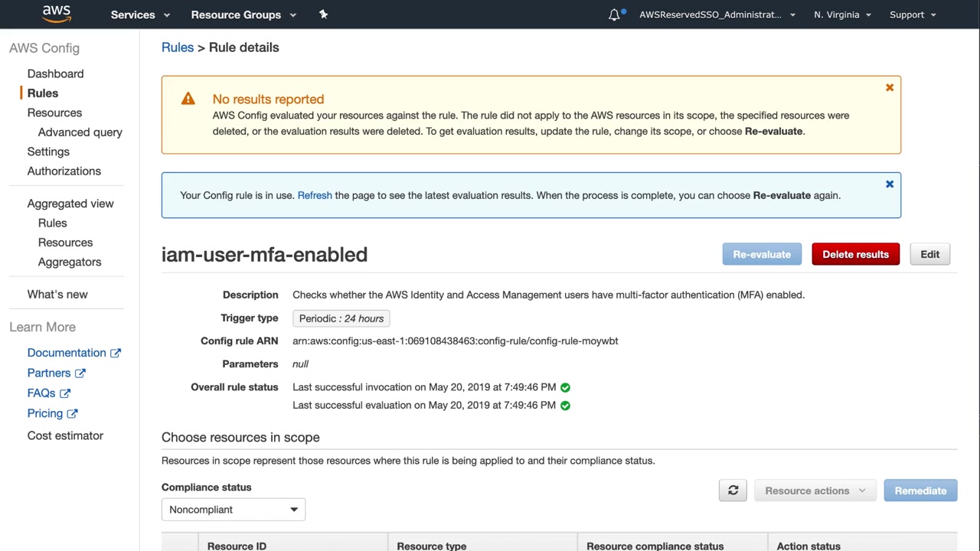The image size is (980, 551).
Task: Click the refresh resources icon button
Action: coord(733,491)
